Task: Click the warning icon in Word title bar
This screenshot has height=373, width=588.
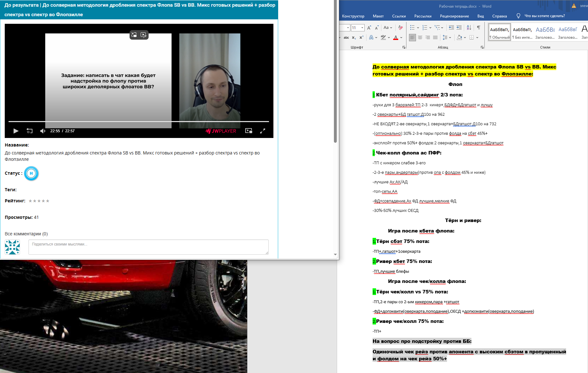Action: pyautogui.click(x=574, y=6)
